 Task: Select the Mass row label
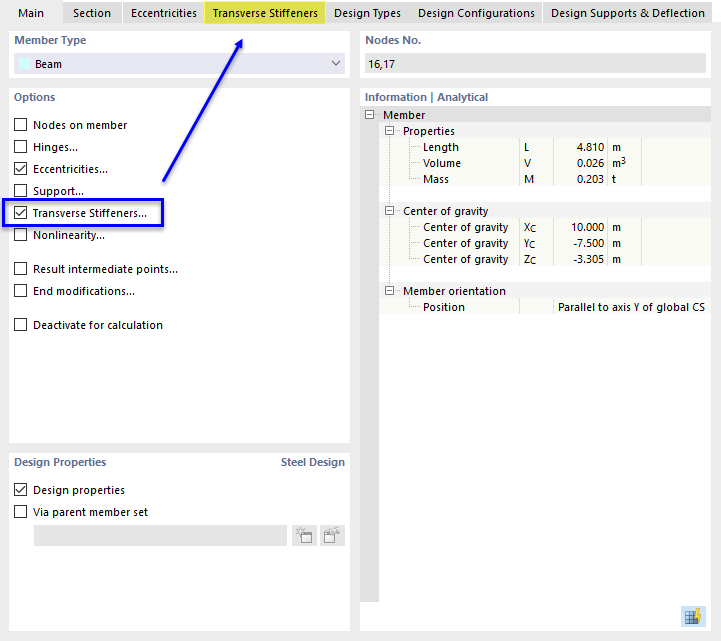tap(436, 179)
